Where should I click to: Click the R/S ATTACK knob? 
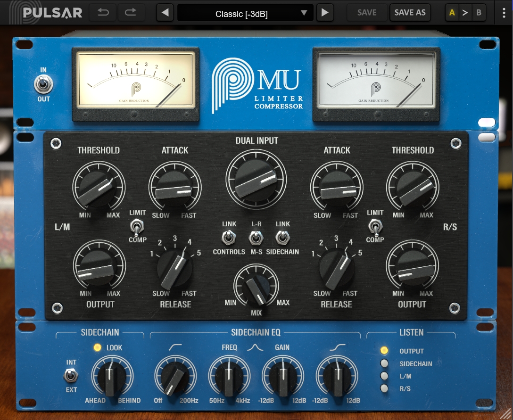pos(337,187)
